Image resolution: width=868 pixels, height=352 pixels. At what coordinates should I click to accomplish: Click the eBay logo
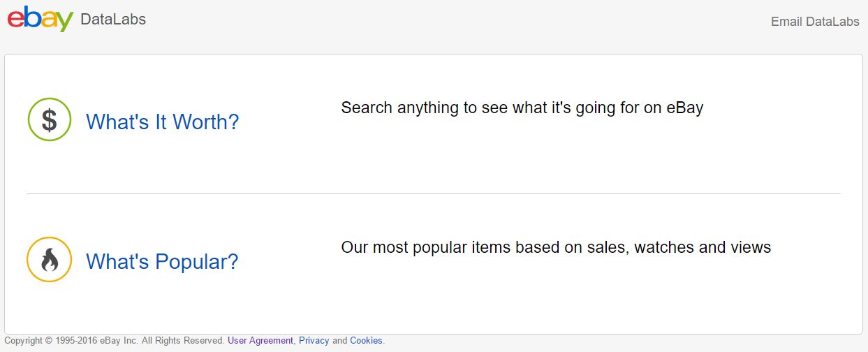pyautogui.click(x=41, y=19)
